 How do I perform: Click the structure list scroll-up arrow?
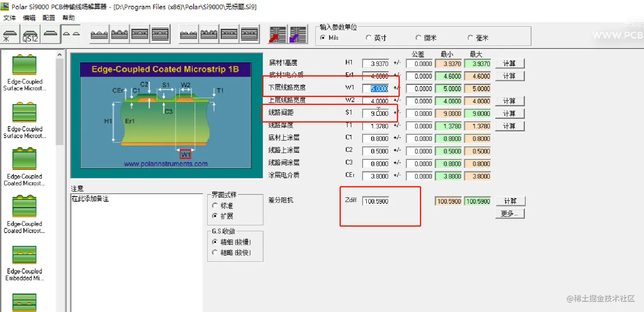[60, 54]
